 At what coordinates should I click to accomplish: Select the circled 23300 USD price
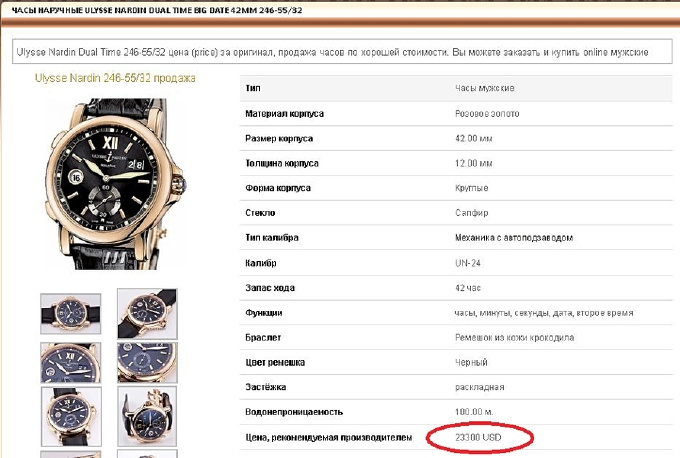tap(479, 436)
